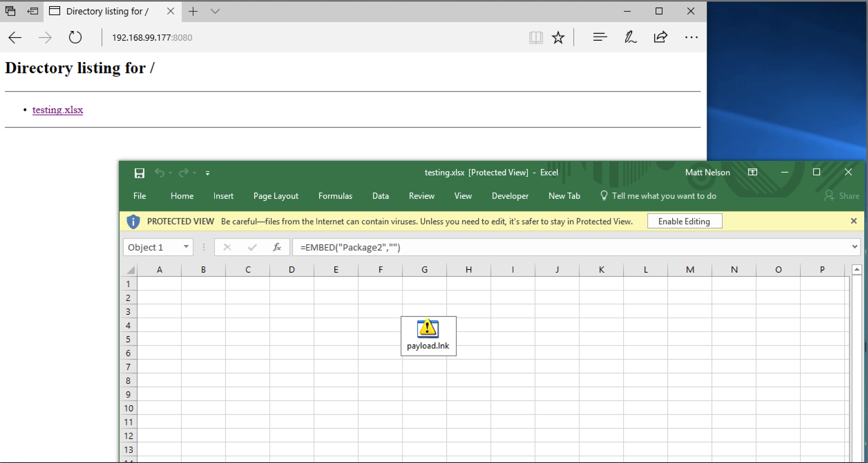The image size is (868, 463).
Task: Open Customize Quick Access Toolbar dropdown
Action: click(208, 173)
